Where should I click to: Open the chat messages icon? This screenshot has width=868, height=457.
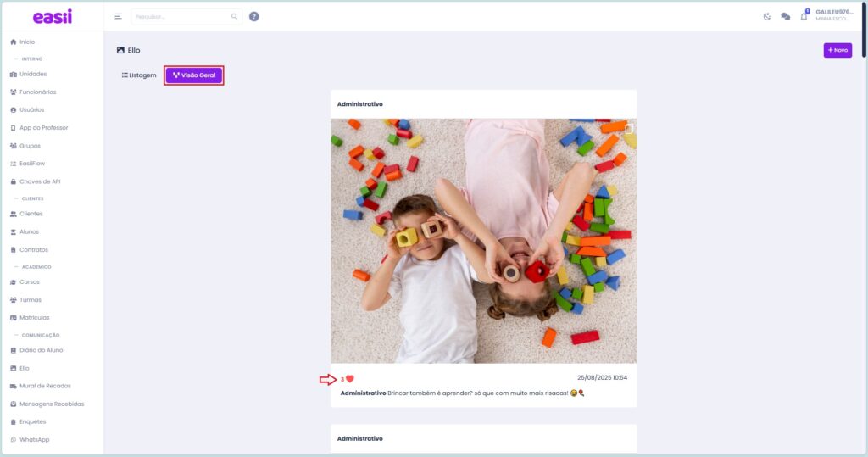(785, 16)
